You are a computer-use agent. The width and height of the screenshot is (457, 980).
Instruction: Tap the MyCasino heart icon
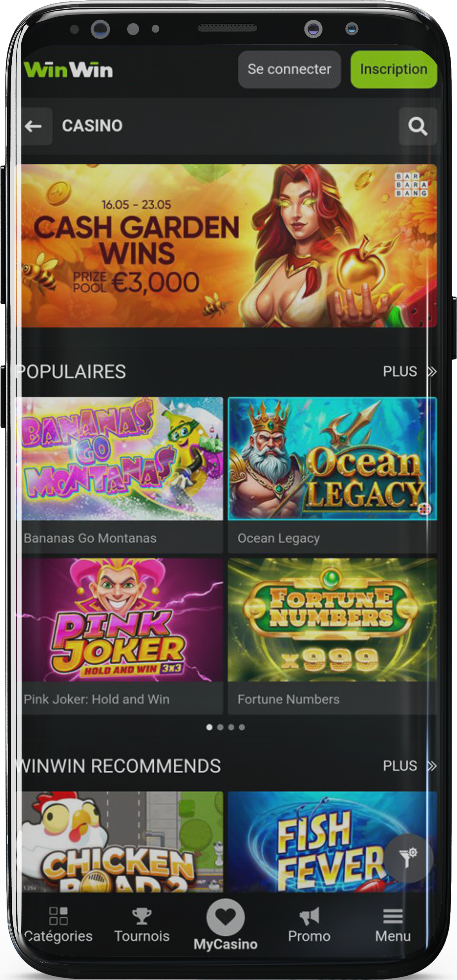click(226, 917)
